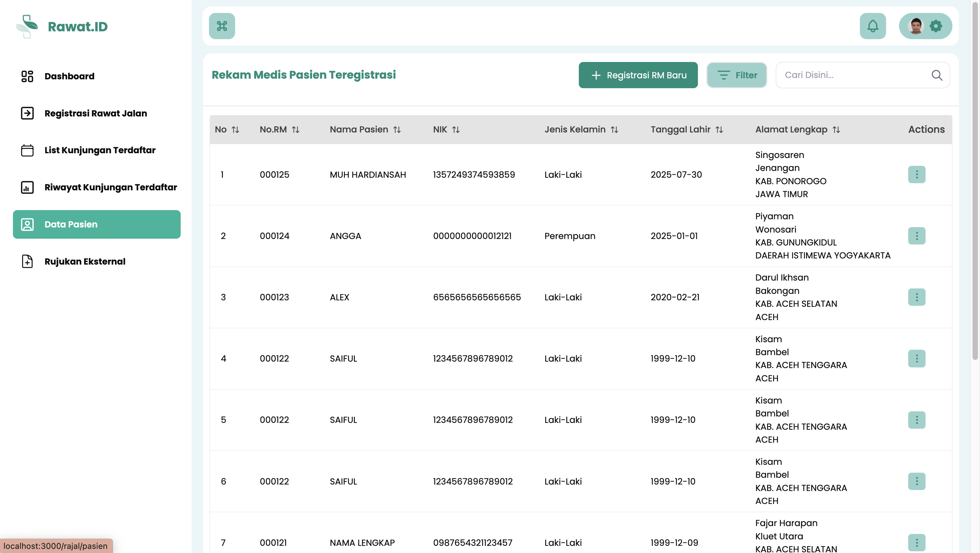Open three-dot menu for ALEX row
Screen dimensions: 980x553
pyautogui.click(x=916, y=297)
